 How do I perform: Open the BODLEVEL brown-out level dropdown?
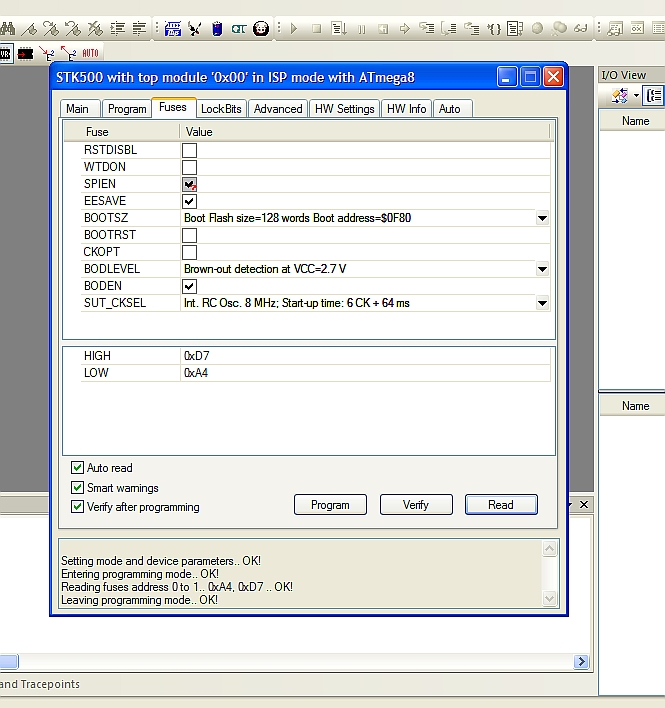click(542, 269)
